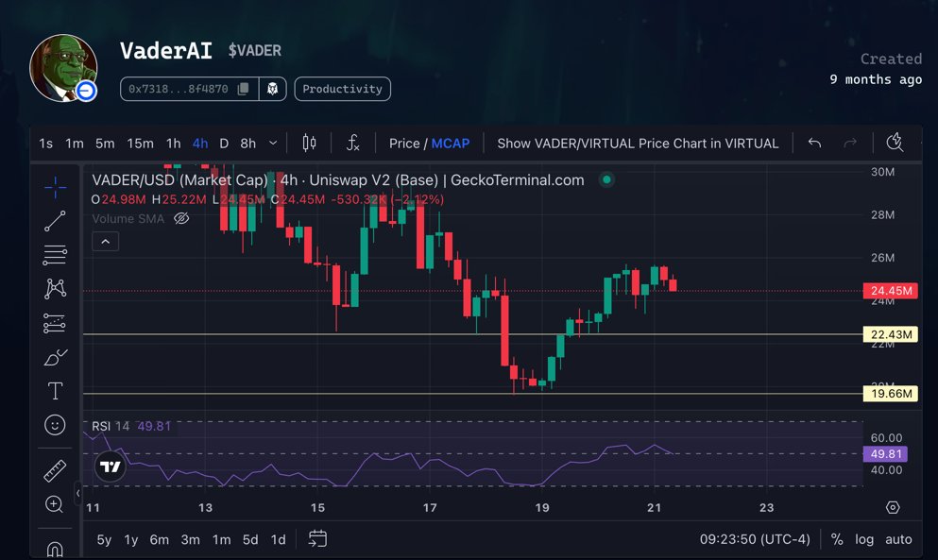
Task: Open the go to date calendar
Action: point(317,538)
